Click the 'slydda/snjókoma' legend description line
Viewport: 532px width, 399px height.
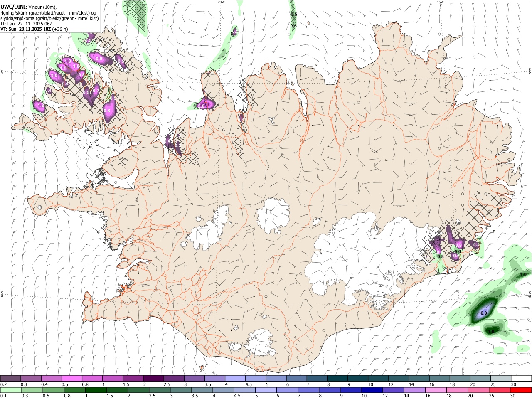[49, 18]
